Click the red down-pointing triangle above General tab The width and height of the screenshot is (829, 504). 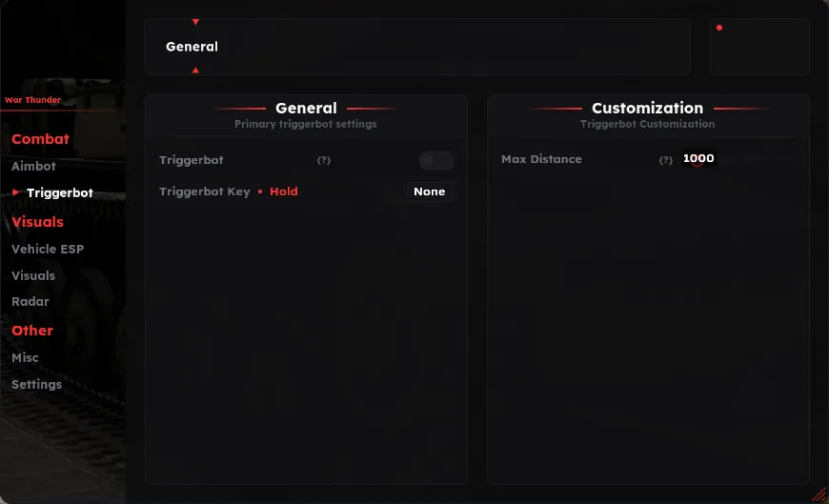click(x=195, y=22)
